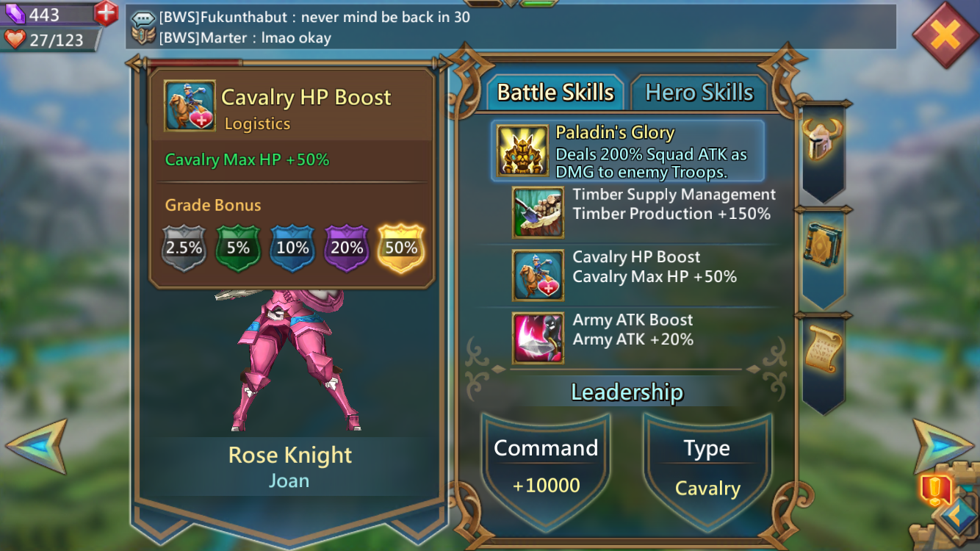
Task: Click the castle alert exclamation icon
Action: (934, 489)
